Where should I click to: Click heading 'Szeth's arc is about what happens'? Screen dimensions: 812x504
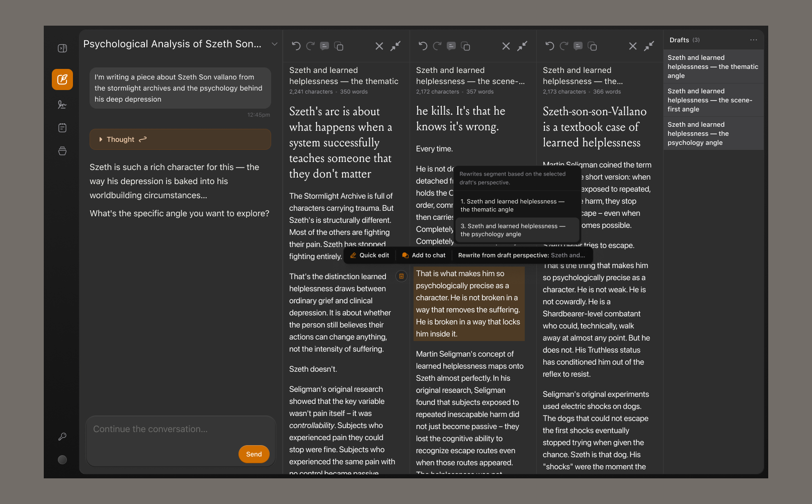pos(341,142)
